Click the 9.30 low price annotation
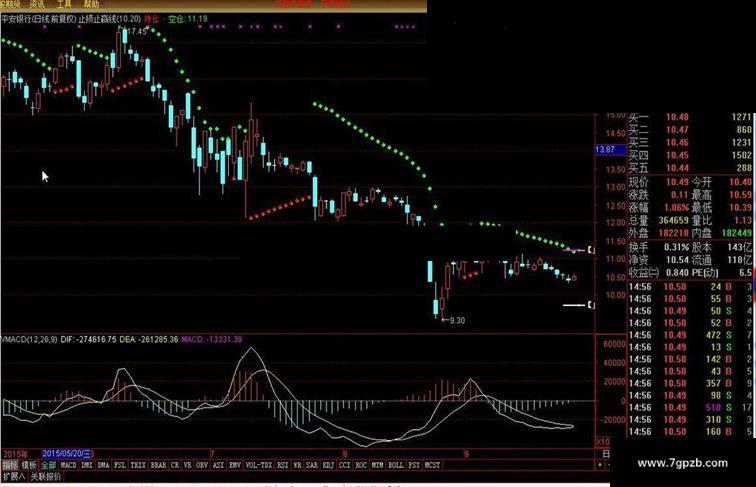756x487 pixels. (457, 320)
